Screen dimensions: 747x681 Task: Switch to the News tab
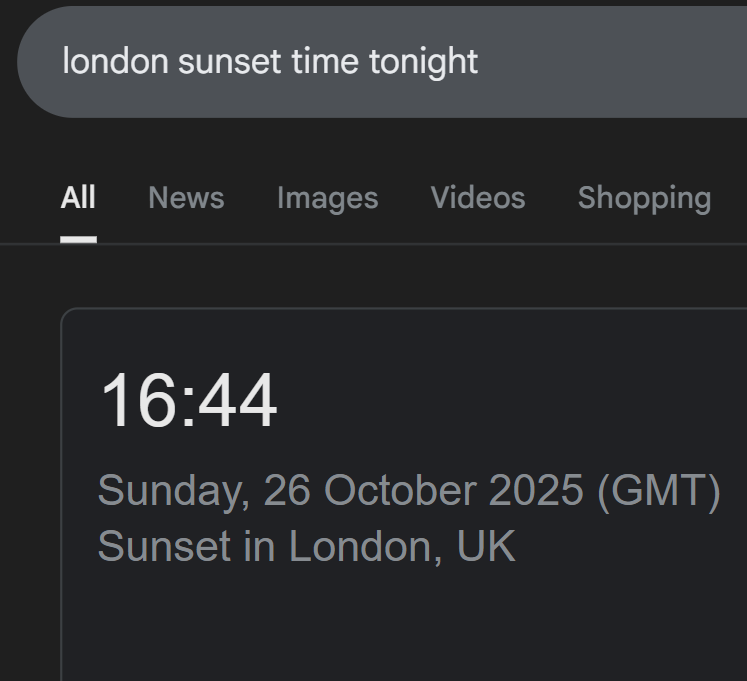[186, 198]
